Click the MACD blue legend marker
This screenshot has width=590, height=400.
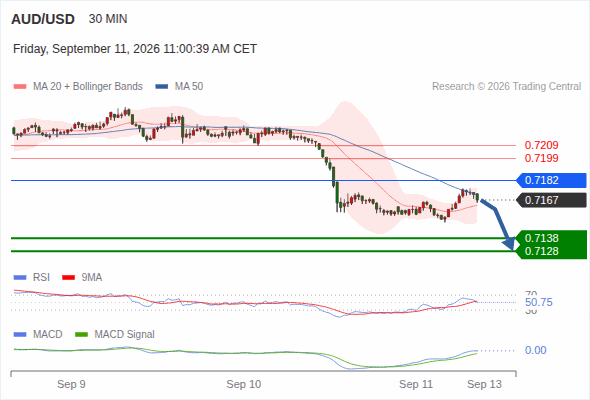coord(20,335)
